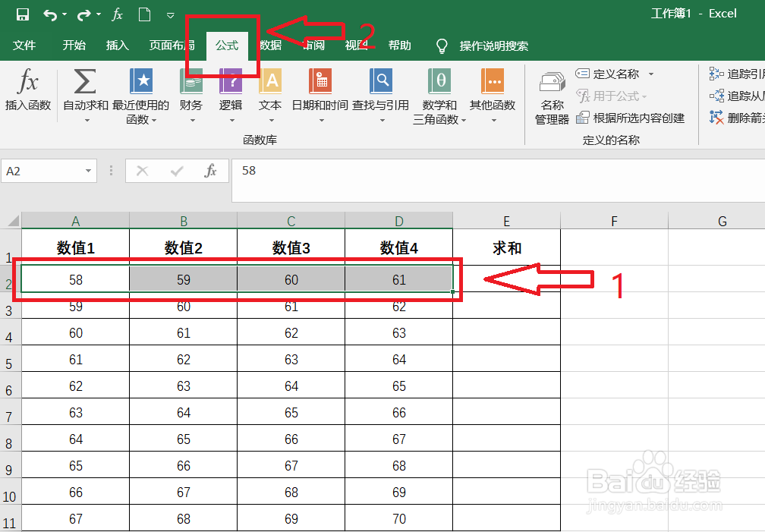Select cell E2 under the 求和 column

click(506, 279)
